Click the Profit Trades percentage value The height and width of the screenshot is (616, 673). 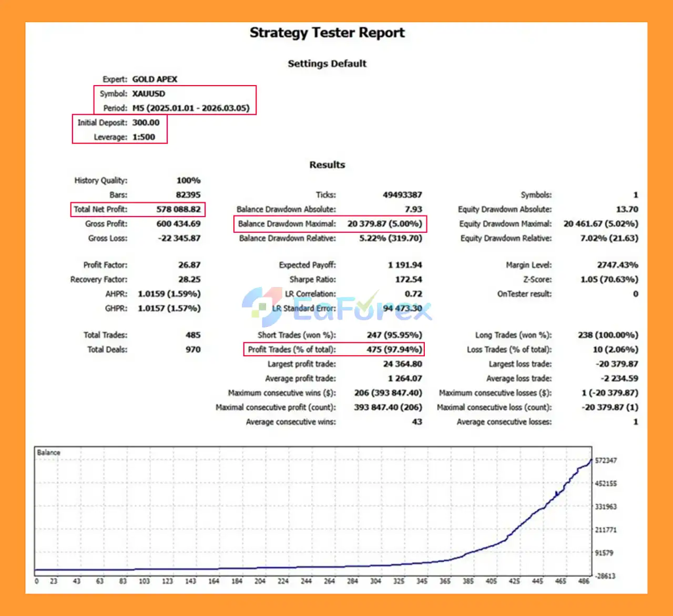coord(394,350)
